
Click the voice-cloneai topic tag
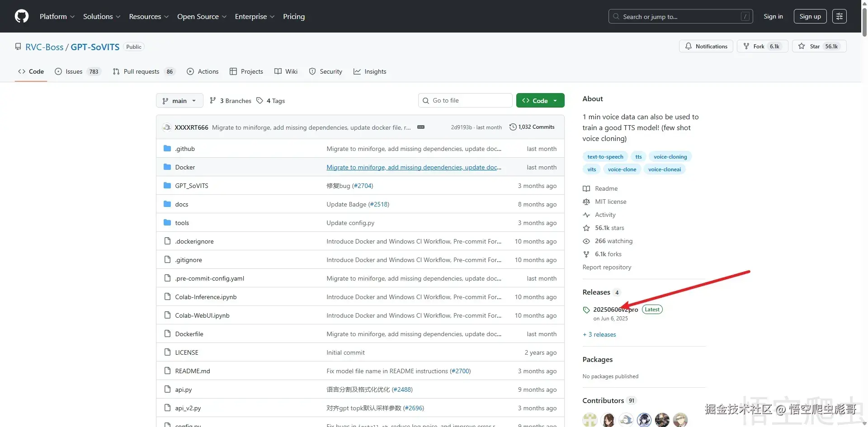664,169
